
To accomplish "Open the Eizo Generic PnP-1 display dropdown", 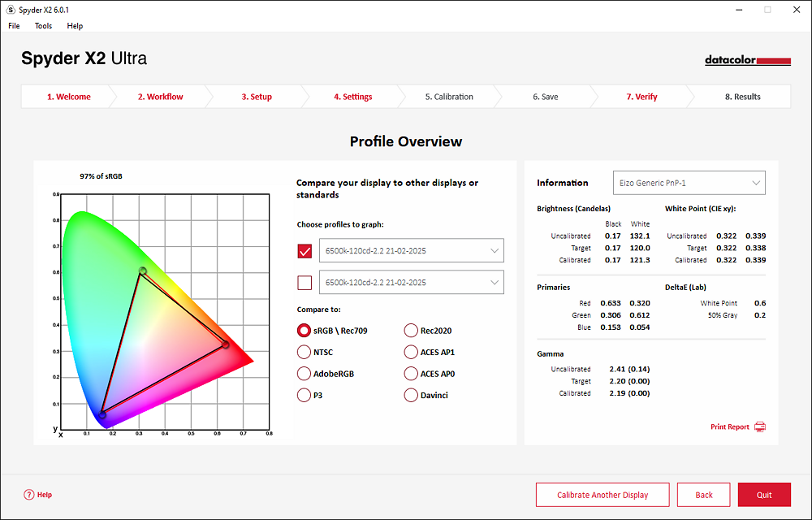I will [689, 182].
